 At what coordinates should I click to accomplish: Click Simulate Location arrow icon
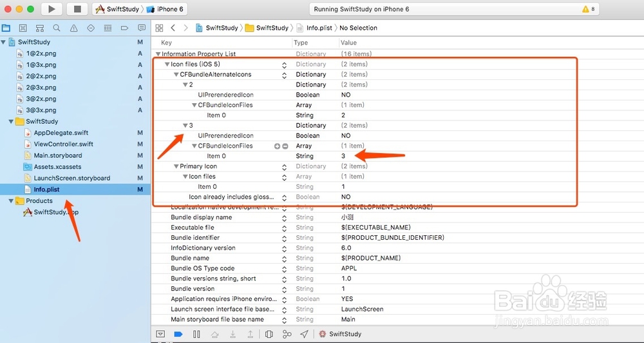coord(305,334)
